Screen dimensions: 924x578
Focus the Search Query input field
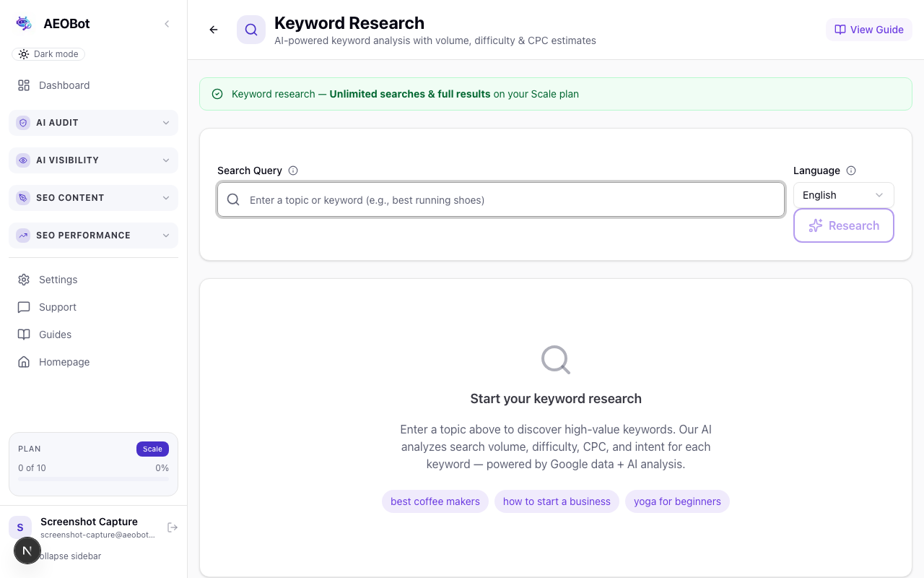tap(501, 199)
